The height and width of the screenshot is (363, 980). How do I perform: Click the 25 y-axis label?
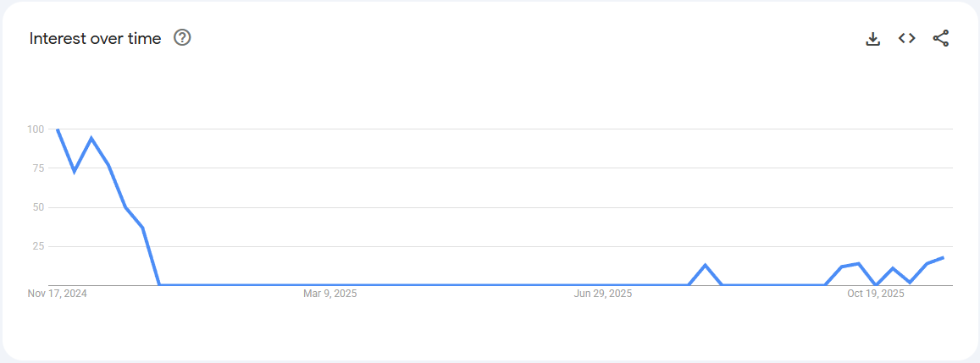[37, 246]
